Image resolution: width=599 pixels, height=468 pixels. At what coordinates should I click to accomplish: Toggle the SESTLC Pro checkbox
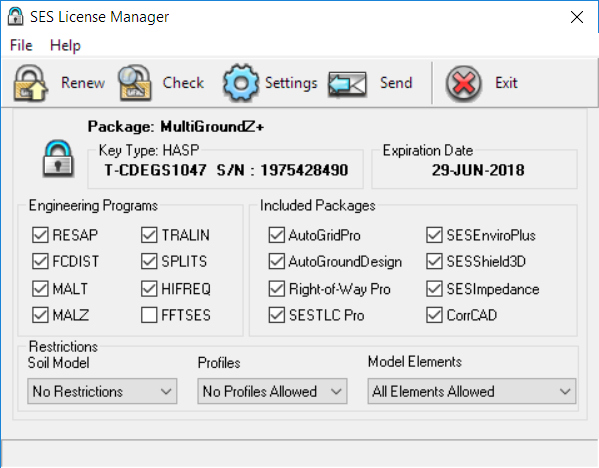click(277, 315)
